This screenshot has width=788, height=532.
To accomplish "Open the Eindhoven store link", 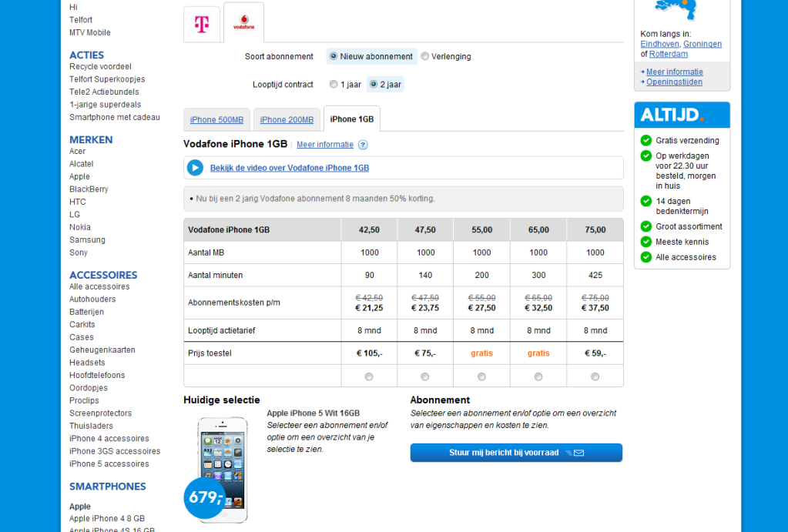I will coord(659,44).
